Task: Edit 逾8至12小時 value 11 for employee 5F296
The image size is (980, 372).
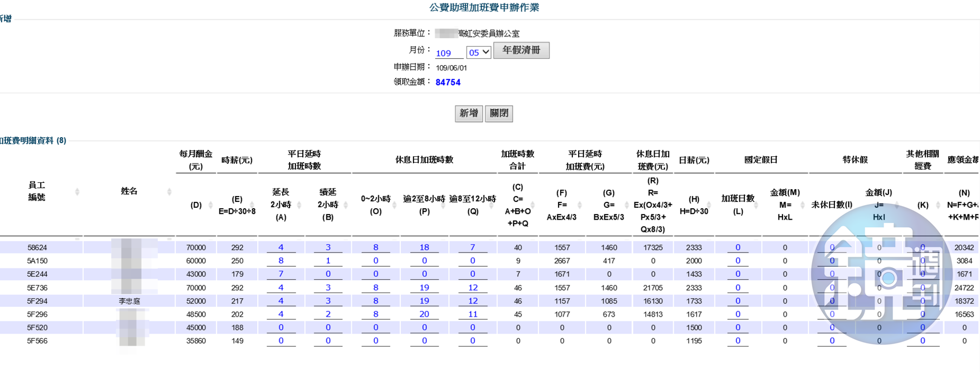Action: coord(473,314)
